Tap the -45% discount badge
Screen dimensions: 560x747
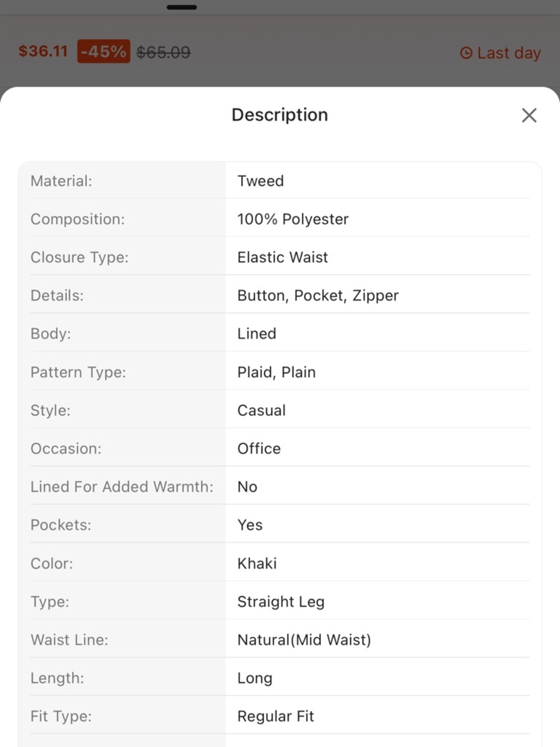pos(104,52)
